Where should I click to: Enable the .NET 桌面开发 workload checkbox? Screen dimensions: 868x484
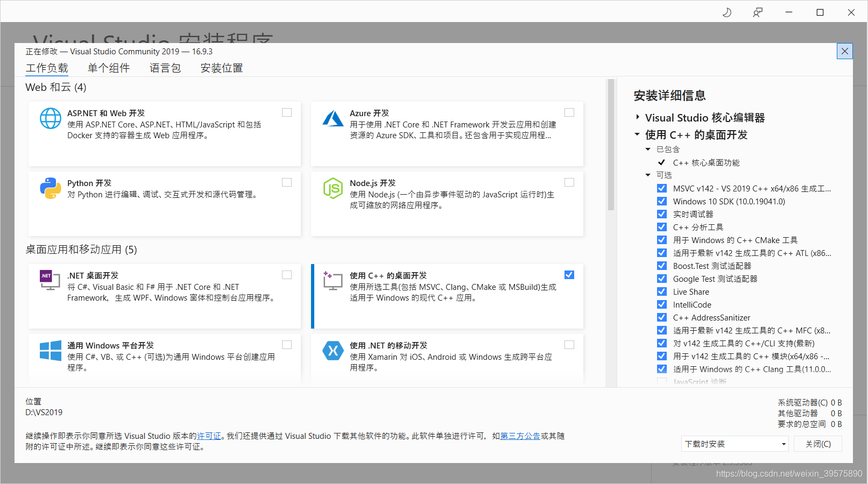(287, 275)
